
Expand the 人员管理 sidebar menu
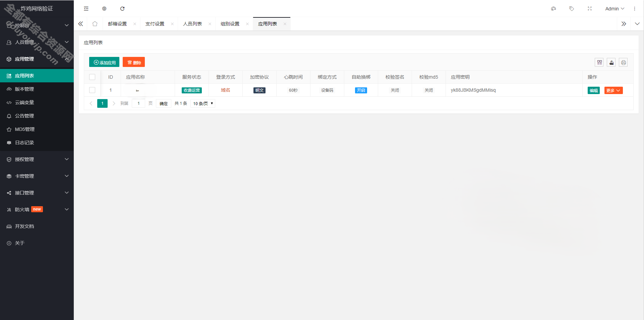click(37, 42)
